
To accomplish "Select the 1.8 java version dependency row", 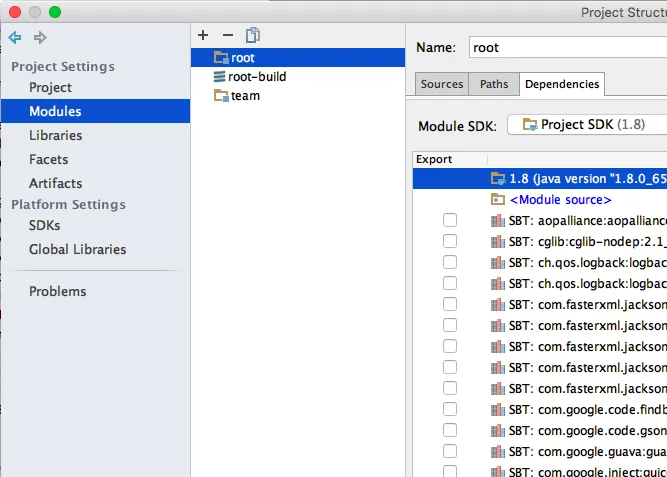I will coord(540,178).
